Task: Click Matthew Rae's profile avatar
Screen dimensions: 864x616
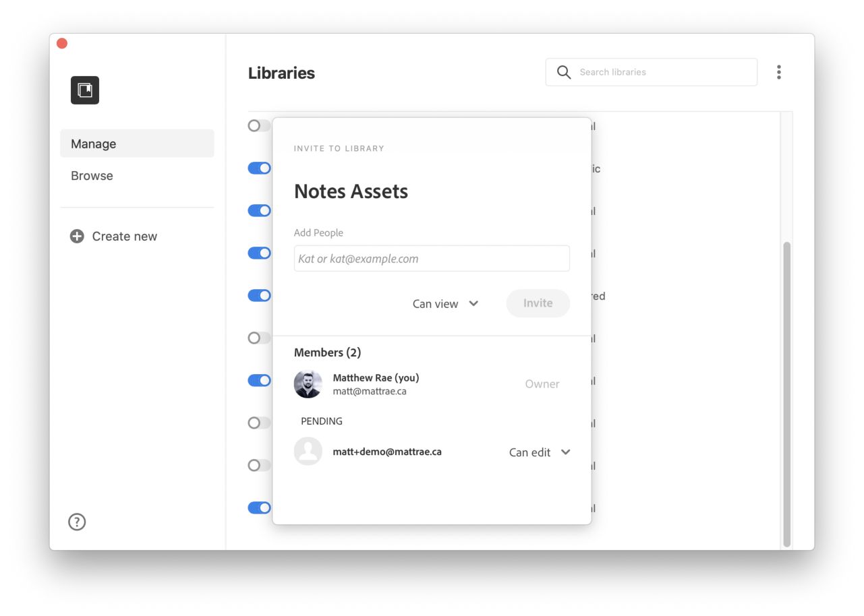Action: pyautogui.click(x=308, y=383)
